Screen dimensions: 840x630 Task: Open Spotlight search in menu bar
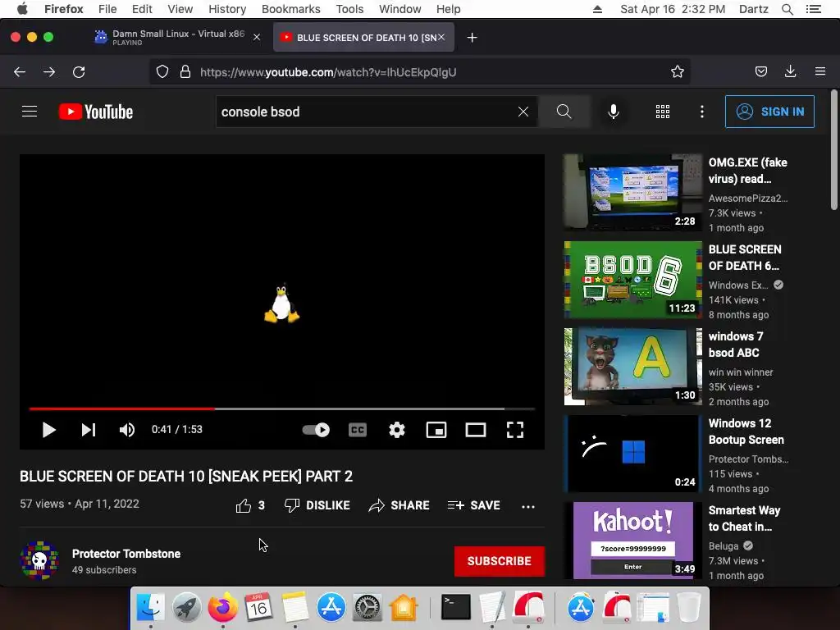[x=787, y=9]
